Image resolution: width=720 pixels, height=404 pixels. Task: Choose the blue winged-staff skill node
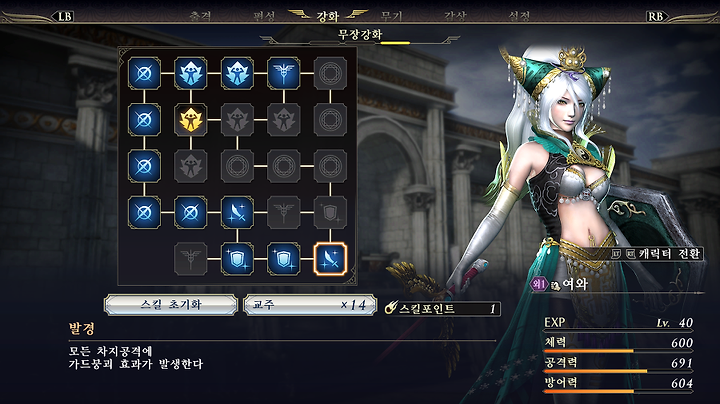pos(284,73)
